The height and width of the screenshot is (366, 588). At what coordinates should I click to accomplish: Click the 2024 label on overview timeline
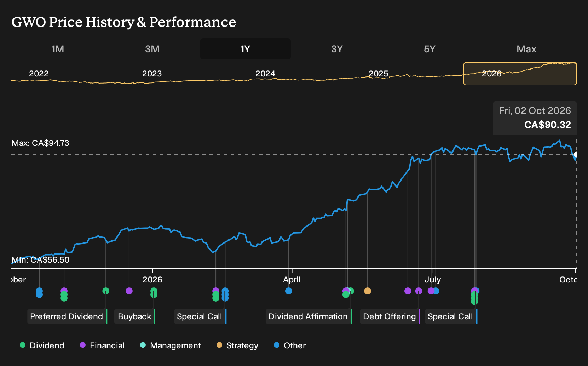pos(265,74)
